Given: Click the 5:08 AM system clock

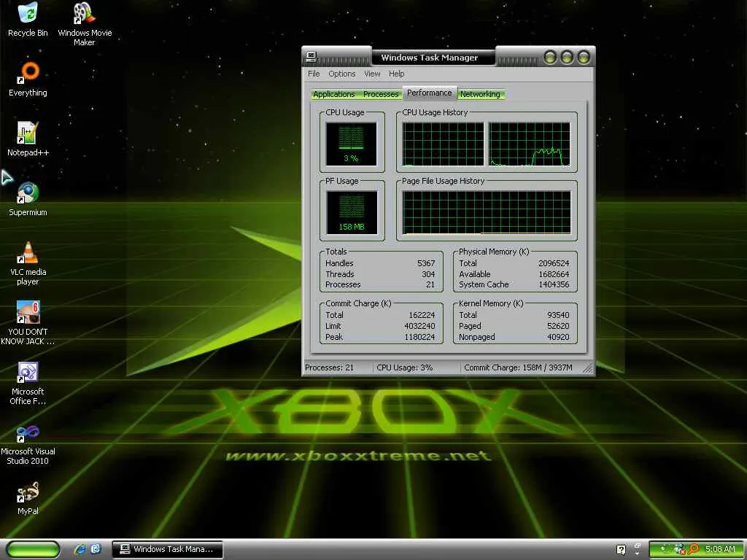Looking at the screenshot, I should click(720, 549).
